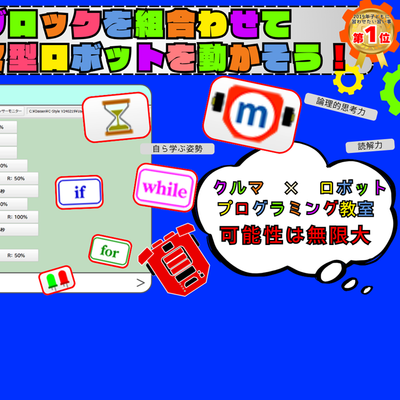Viewport: 400px width, 400px height.
Task: Click the クルマ × ロボット heading
Action: click(300, 188)
